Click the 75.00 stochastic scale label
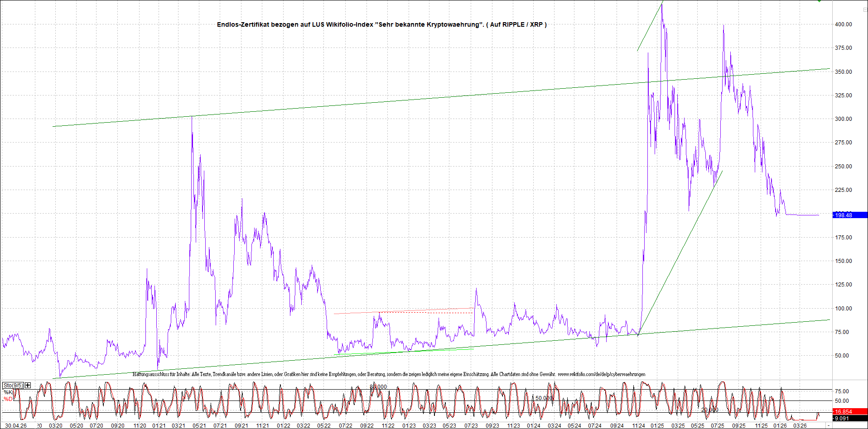The height and width of the screenshot is (429, 868). pyautogui.click(x=842, y=391)
